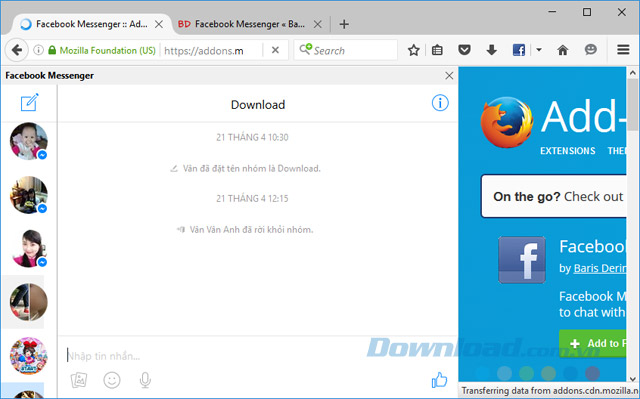This screenshot has width=640, height=399.
Task: Click the browser back arrow
Action: click(17, 50)
